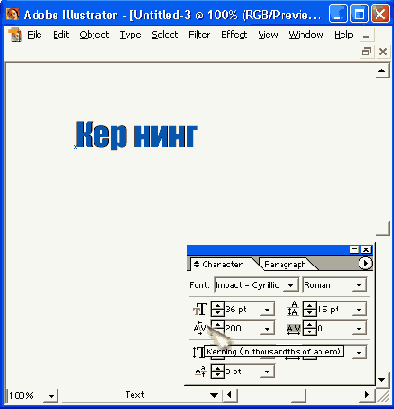Viewport: 394px width, 409px height.
Task: Open the horizontal scale preset dropdown
Action: 359,352
